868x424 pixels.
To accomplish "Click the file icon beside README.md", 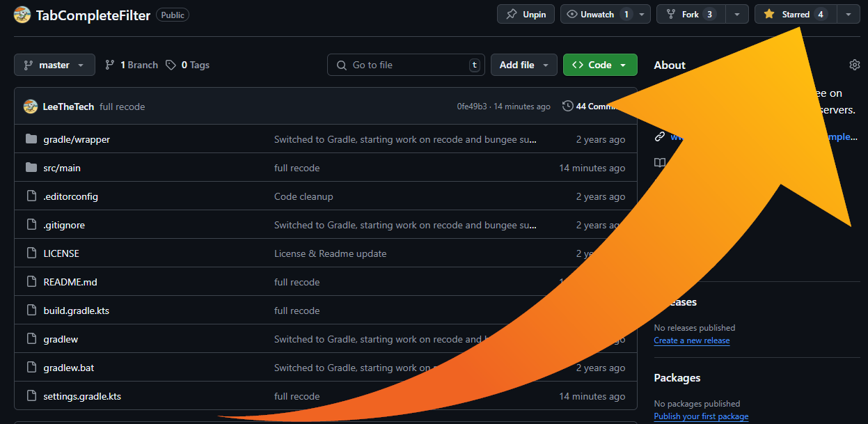I will [31, 282].
